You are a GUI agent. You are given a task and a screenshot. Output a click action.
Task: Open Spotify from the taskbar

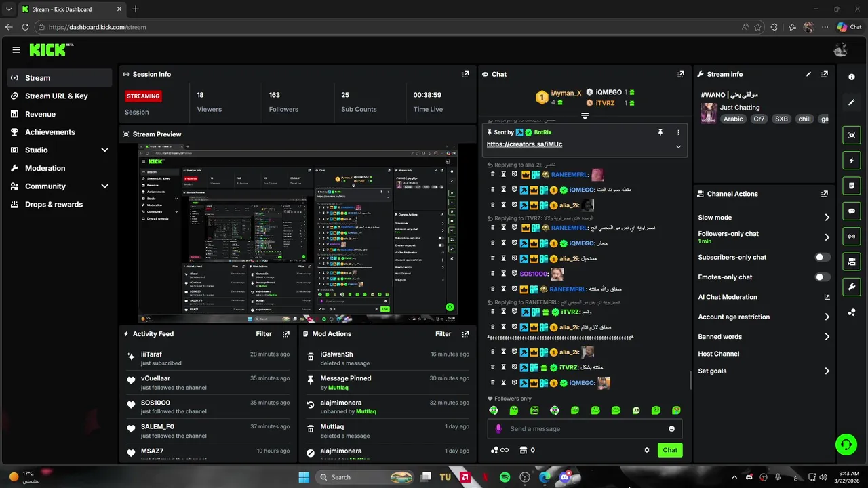[x=505, y=477]
